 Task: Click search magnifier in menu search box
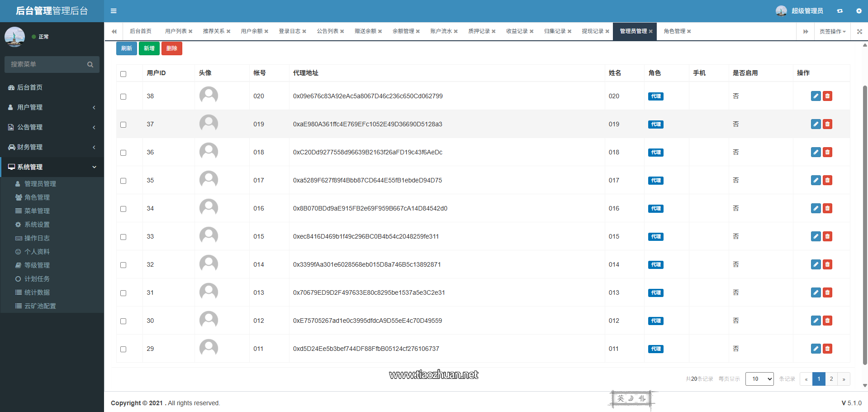[x=90, y=64]
